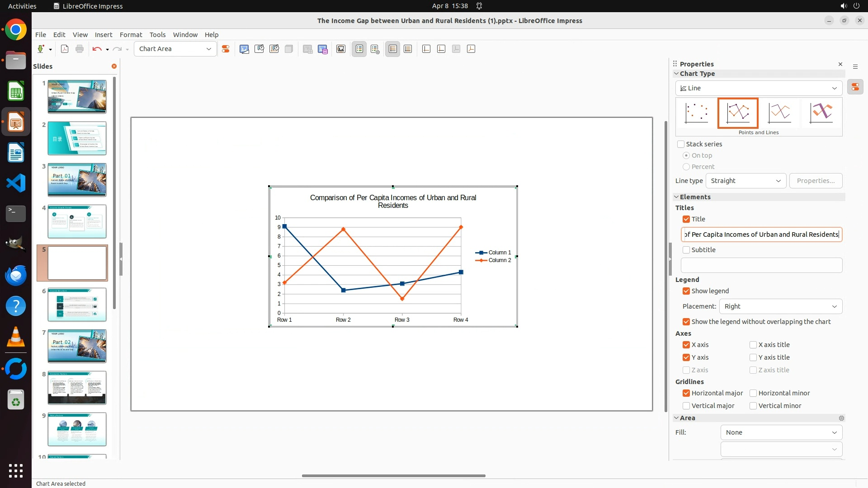Open the area Fill type dropdown
Screen dimensions: 868x488
[781, 432]
